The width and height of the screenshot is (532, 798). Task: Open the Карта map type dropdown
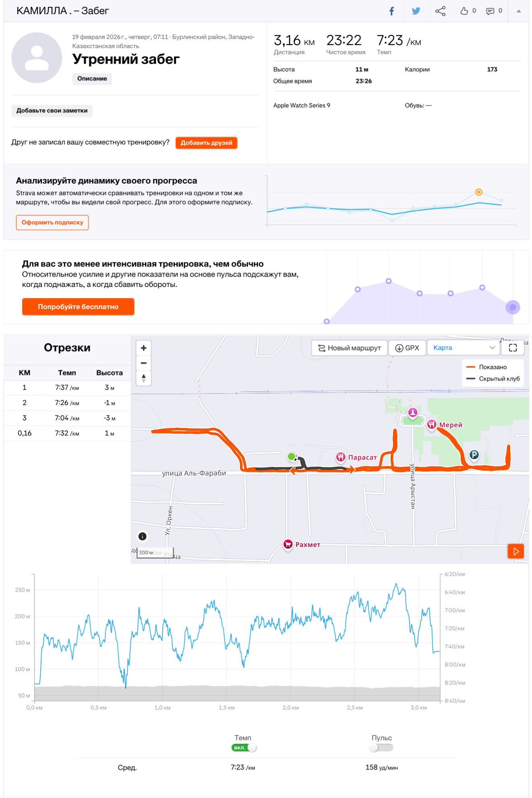[x=463, y=348]
